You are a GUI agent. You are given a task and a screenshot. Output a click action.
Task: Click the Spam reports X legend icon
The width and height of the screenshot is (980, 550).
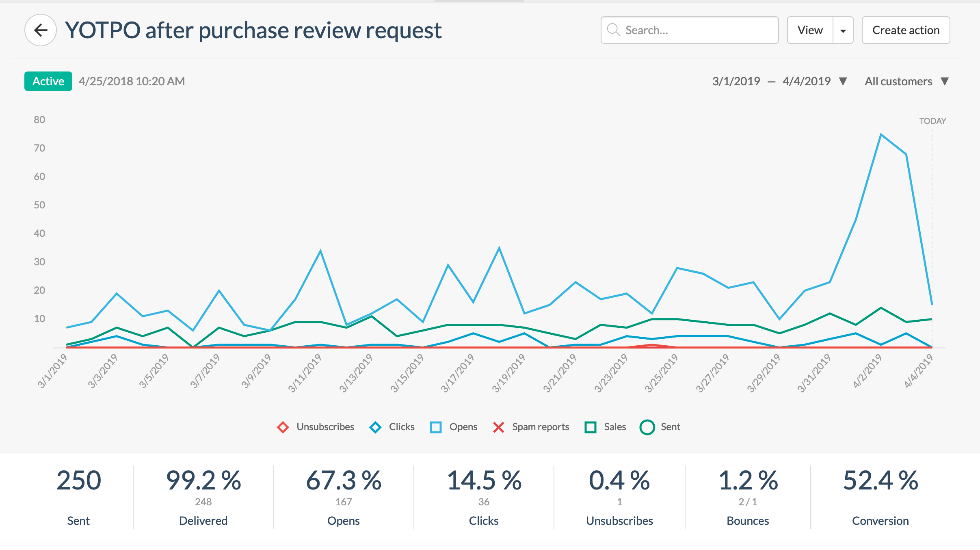(x=498, y=427)
